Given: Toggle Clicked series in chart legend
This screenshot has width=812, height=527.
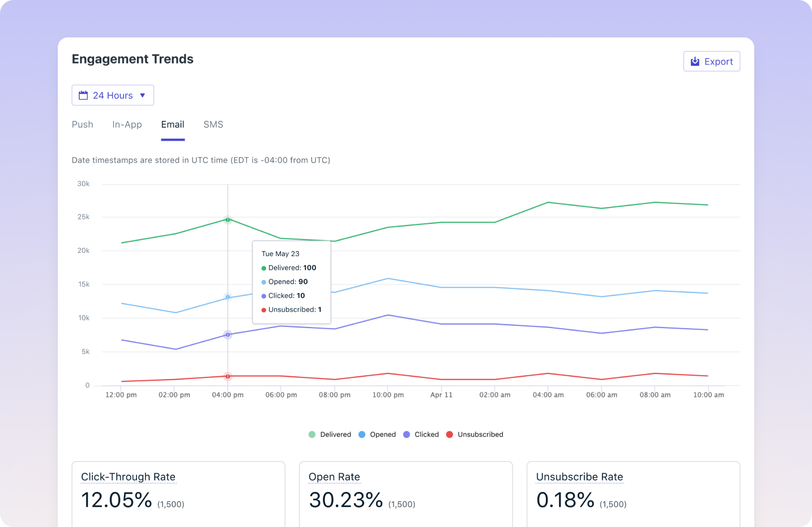Looking at the screenshot, I should coord(421,435).
